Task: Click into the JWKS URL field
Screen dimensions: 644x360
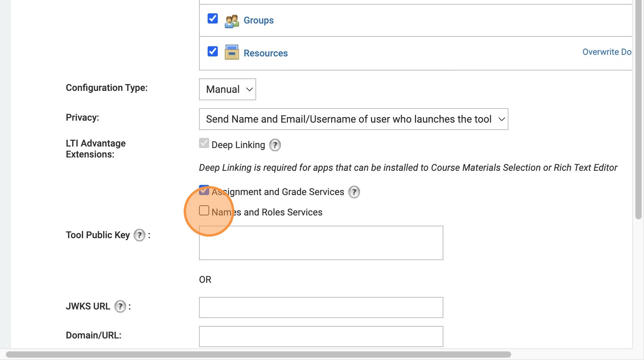Action: click(x=321, y=308)
